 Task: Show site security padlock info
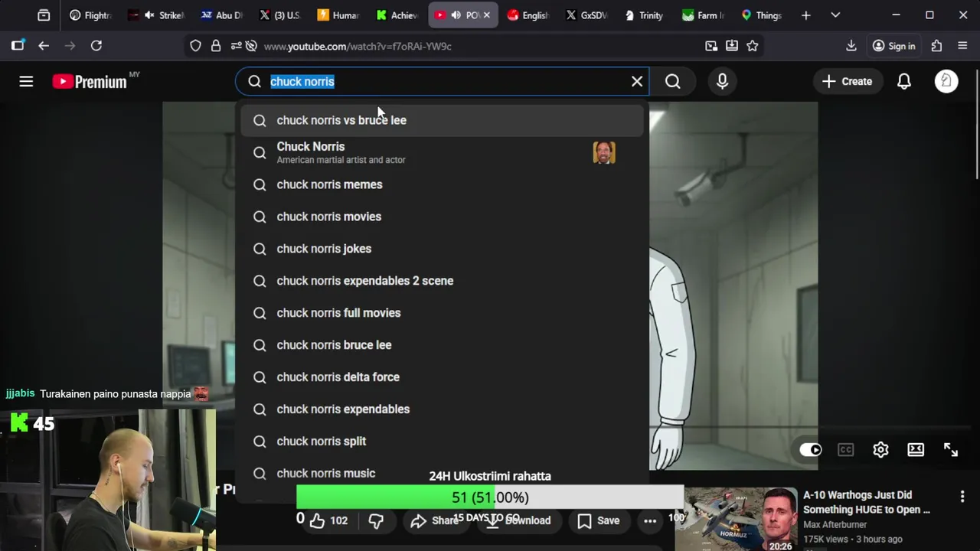216,46
